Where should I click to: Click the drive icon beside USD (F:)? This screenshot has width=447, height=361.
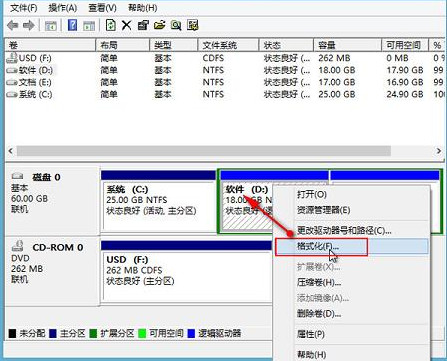click(12, 58)
